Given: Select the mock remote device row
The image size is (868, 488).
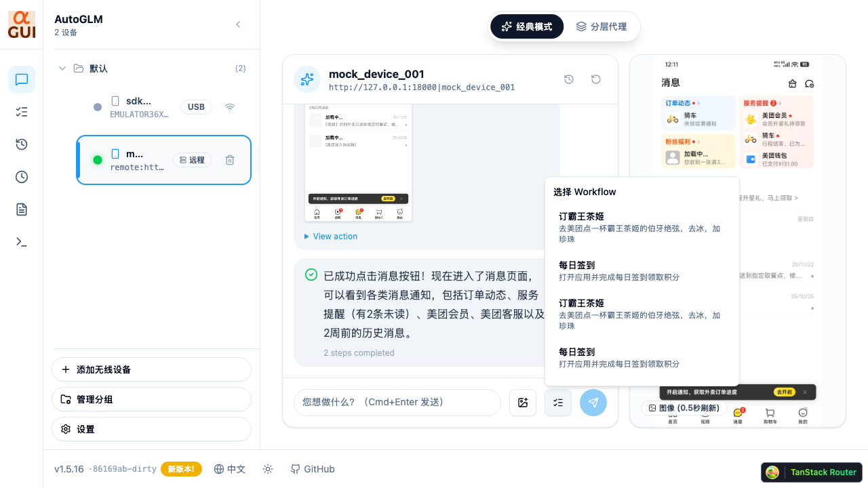Looking at the screenshot, I should click(164, 160).
